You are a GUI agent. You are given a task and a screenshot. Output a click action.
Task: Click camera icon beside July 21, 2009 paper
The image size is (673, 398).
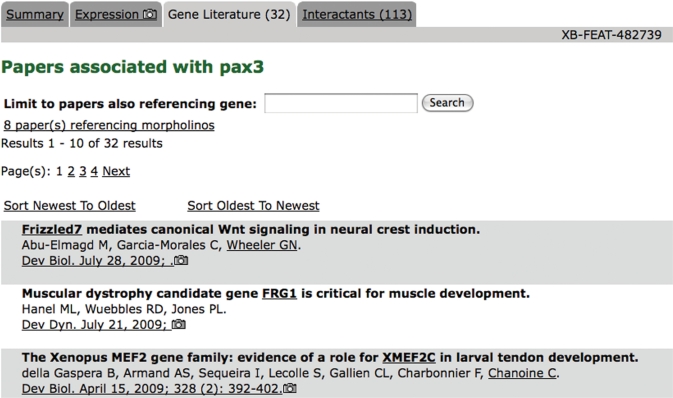(x=179, y=324)
